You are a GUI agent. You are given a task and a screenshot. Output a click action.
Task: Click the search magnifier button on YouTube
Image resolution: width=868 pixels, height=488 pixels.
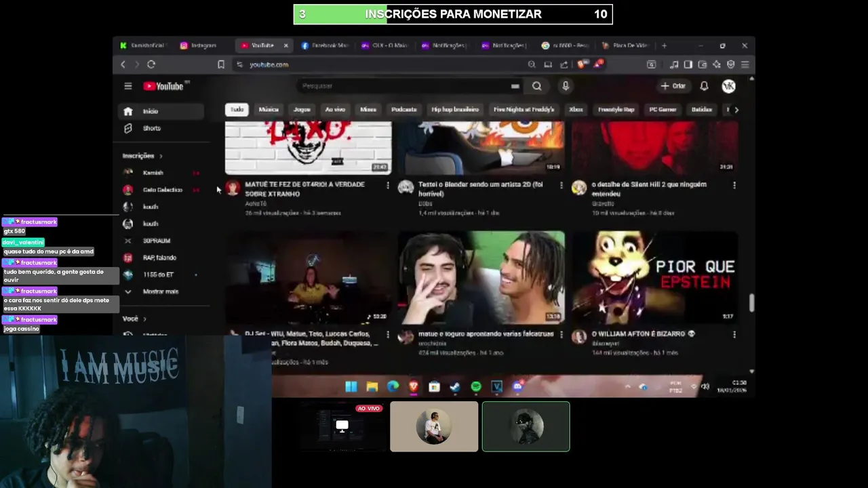pyautogui.click(x=536, y=86)
